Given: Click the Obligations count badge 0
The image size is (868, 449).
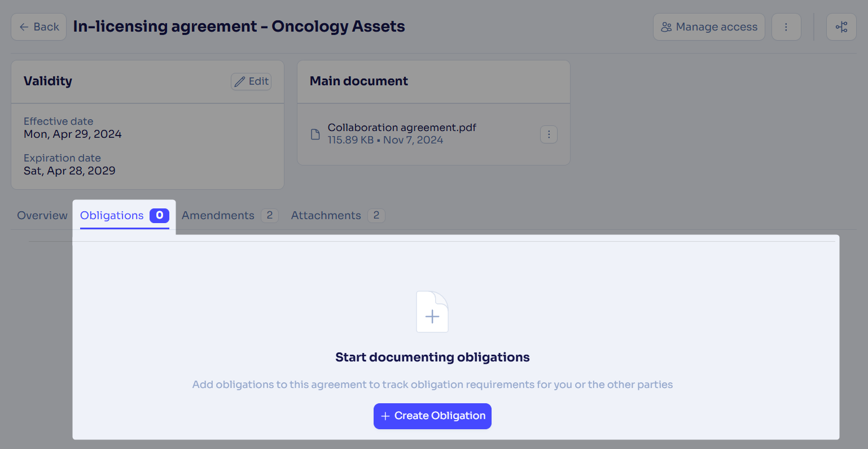Looking at the screenshot, I should (160, 215).
